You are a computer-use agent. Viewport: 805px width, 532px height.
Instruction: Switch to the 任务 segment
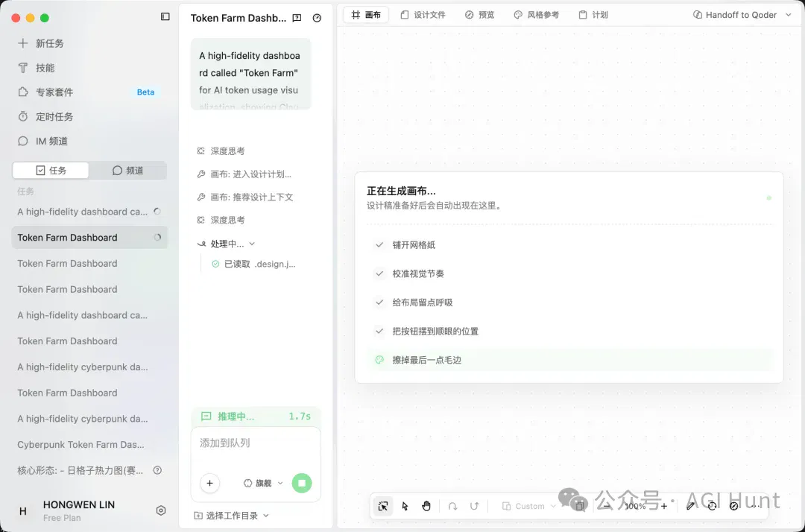[51, 171]
